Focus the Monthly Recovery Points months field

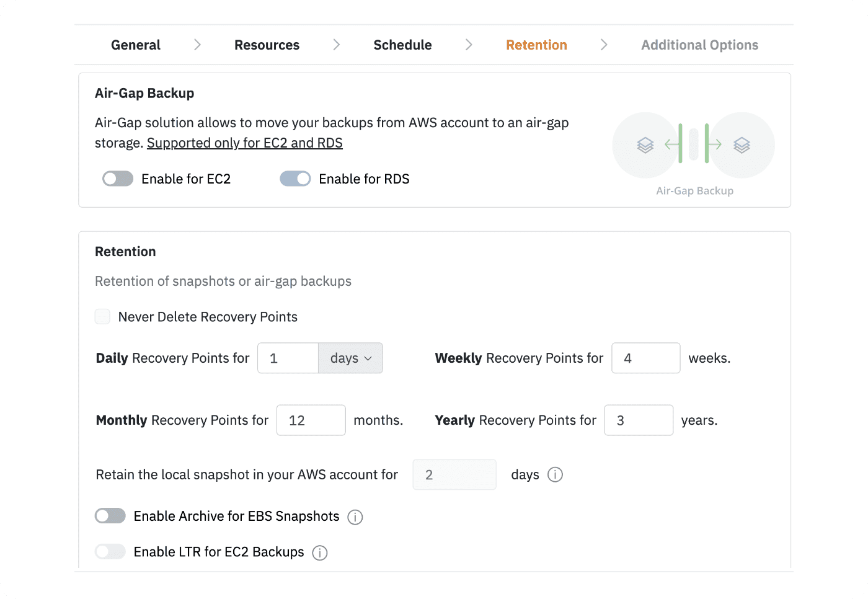(311, 420)
